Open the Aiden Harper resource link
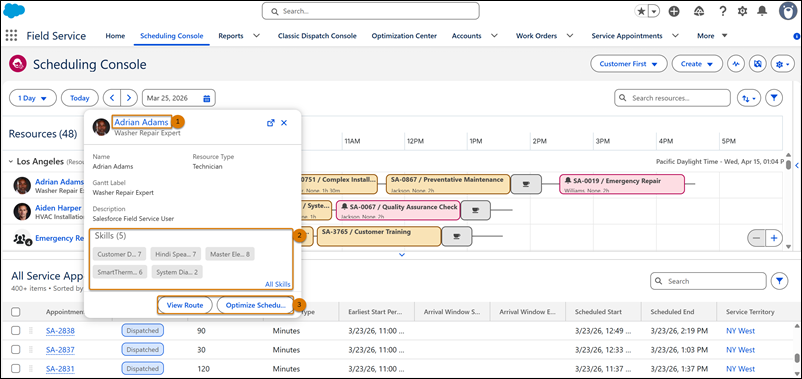The height and width of the screenshot is (379, 802). (x=58, y=208)
